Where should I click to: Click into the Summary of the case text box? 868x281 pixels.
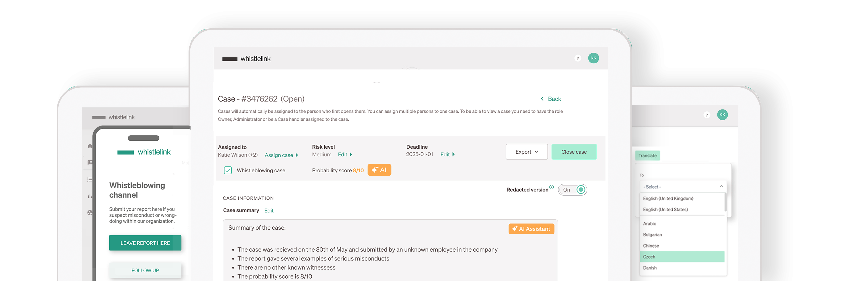point(390,250)
